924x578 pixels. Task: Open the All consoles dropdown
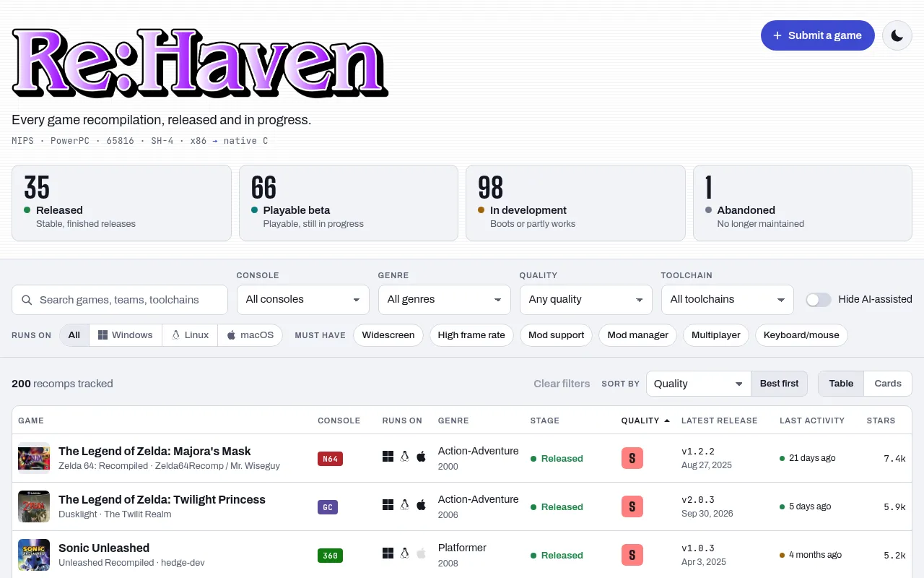coord(303,300)
